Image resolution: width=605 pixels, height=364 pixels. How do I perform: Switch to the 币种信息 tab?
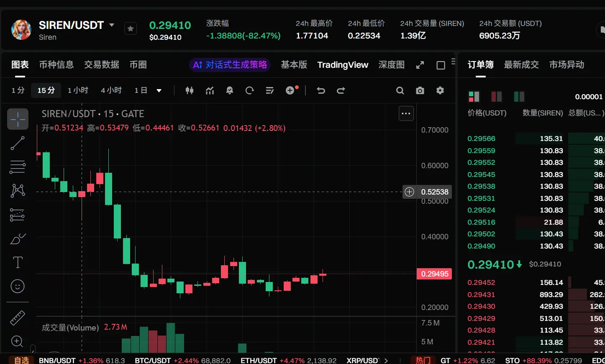pos(56,65)
